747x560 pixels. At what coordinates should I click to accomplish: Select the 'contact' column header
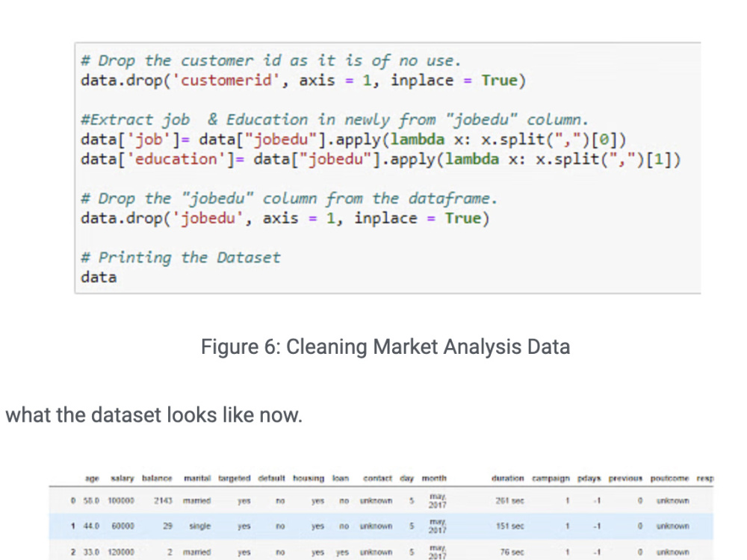(377, 478)
